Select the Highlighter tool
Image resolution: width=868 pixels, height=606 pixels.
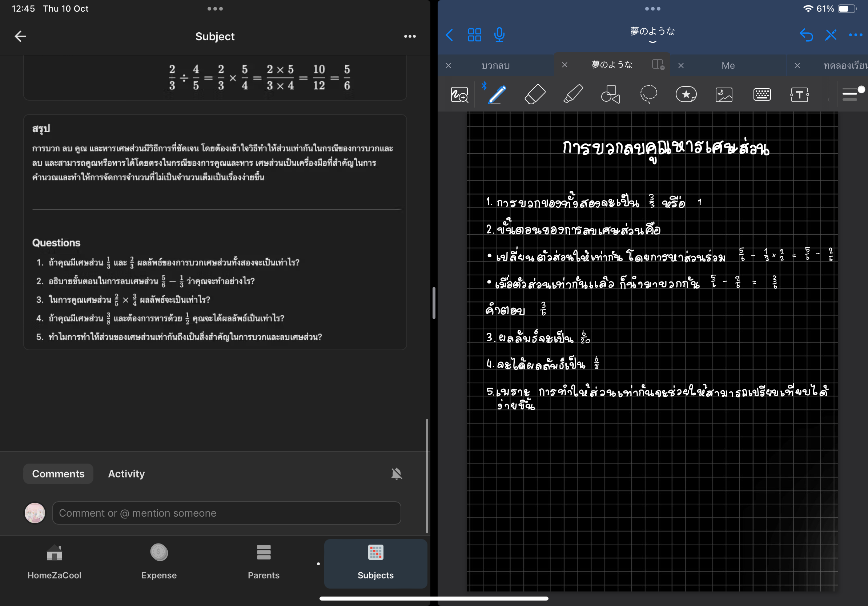pos(573,94)
